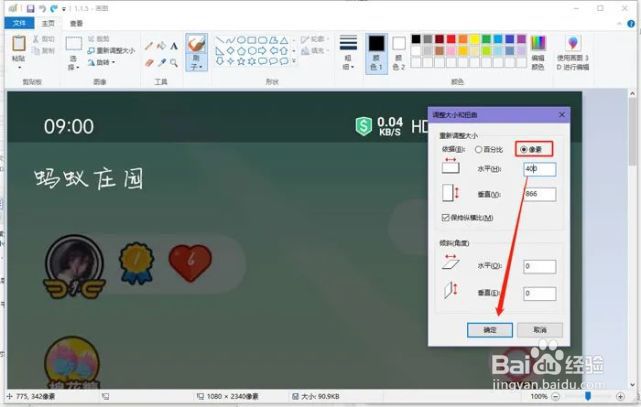
Task: Select the Fill bucket tool
Action: tap(161, 46)
